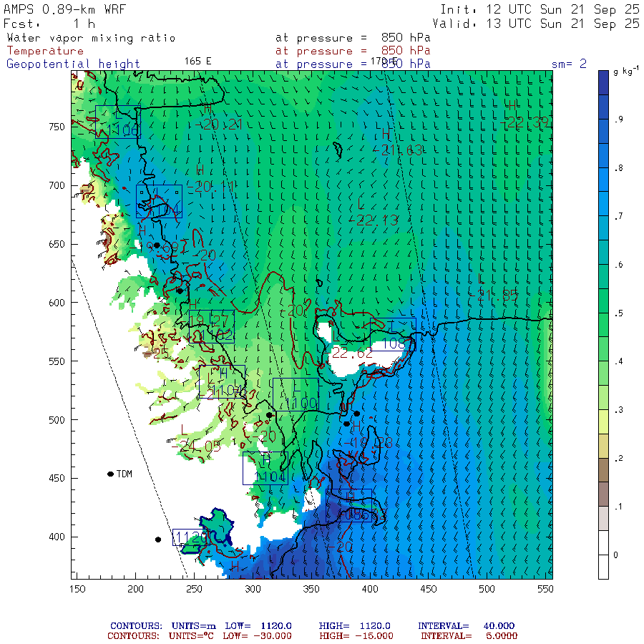Click the '300' horizontal axis label
Image resolution: width=644 pixels, height=644 pixels.
(x=253, y=589)
